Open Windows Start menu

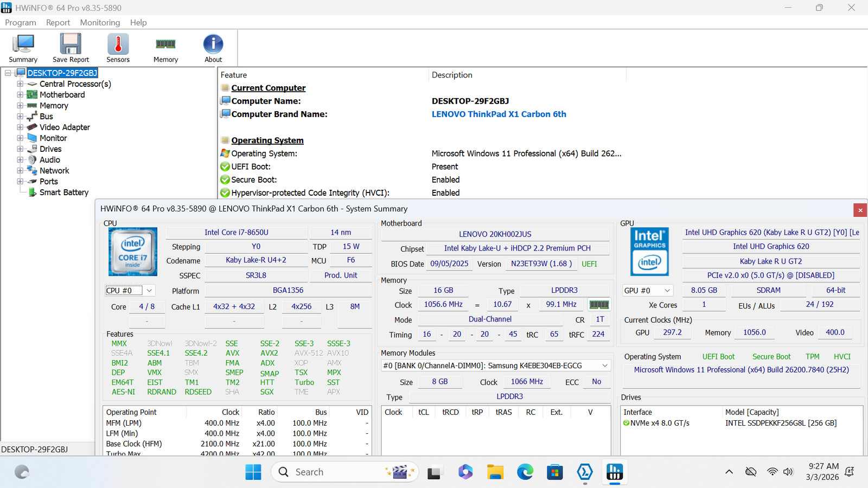[x=253, y=472]
